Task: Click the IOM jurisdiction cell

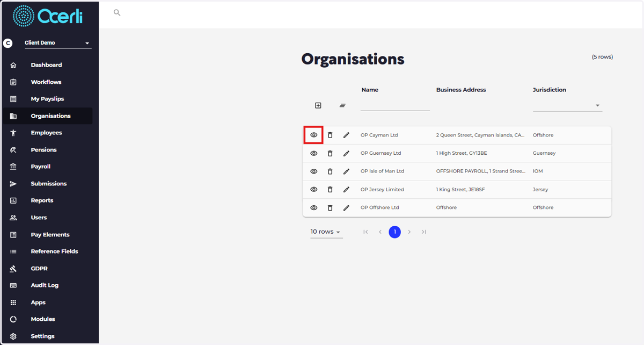Action: tap(538, 171)
